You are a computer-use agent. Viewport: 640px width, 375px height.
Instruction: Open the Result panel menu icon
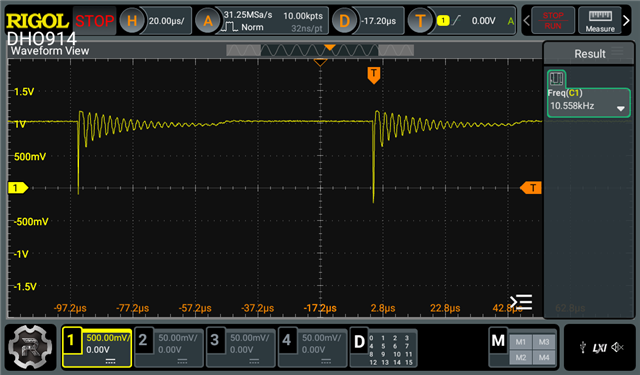[x=617, y=51]
